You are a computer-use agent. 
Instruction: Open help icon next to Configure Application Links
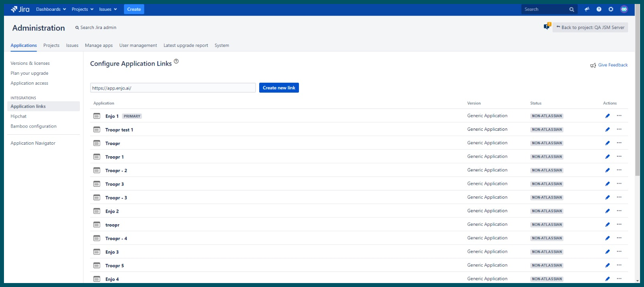tap(176, 61)
